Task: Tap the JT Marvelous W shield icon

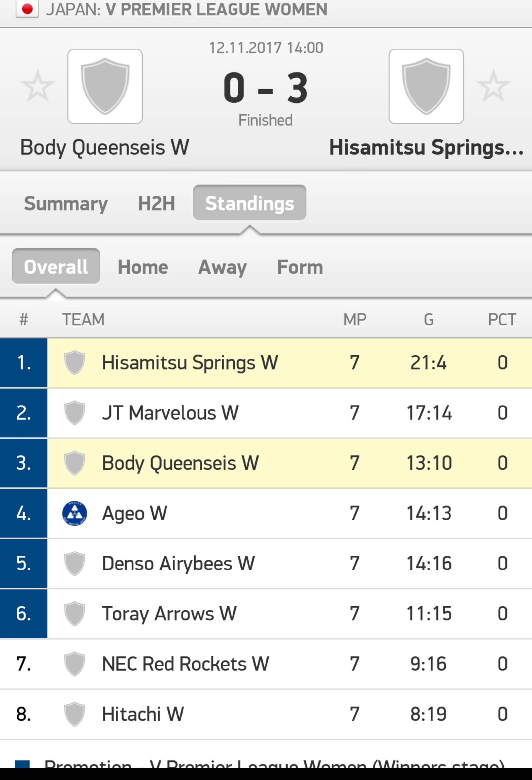Action: (x=75, y=413)
